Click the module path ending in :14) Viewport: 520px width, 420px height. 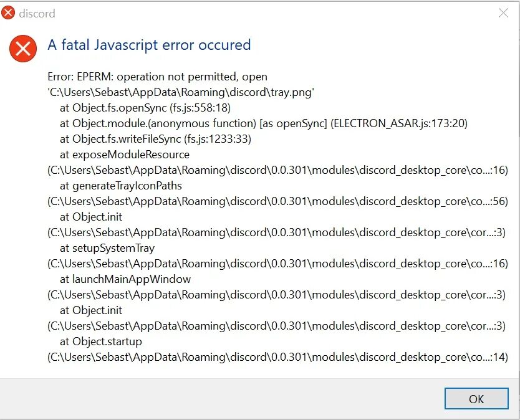coord(277,357)
